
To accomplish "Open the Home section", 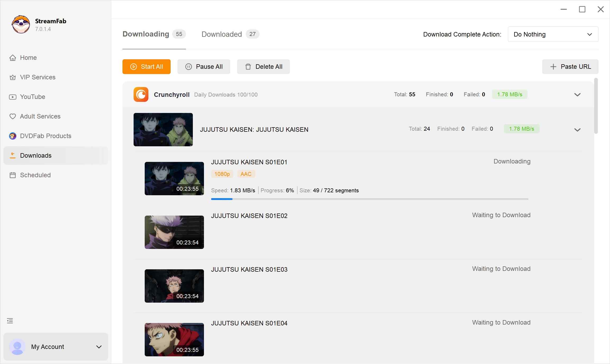I will 28,57.
